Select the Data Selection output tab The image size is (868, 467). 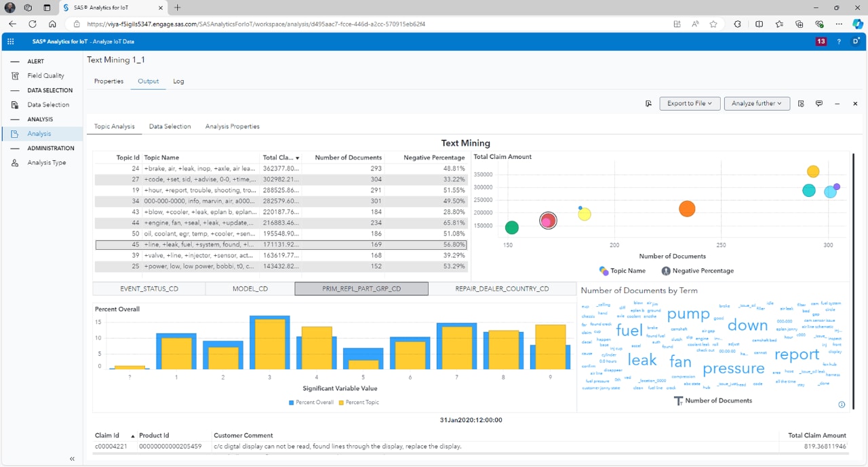pyautogui.click(x=170, y=126)
